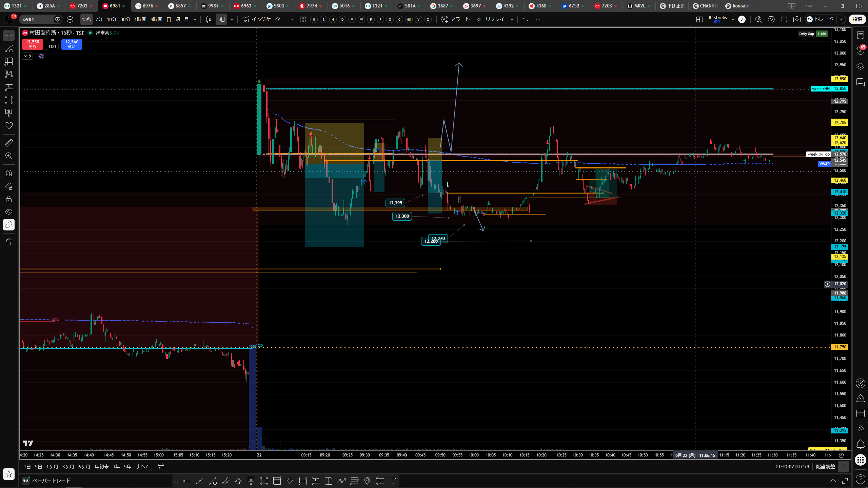Toggle hide all drawings eye icon

pos(9,212)
